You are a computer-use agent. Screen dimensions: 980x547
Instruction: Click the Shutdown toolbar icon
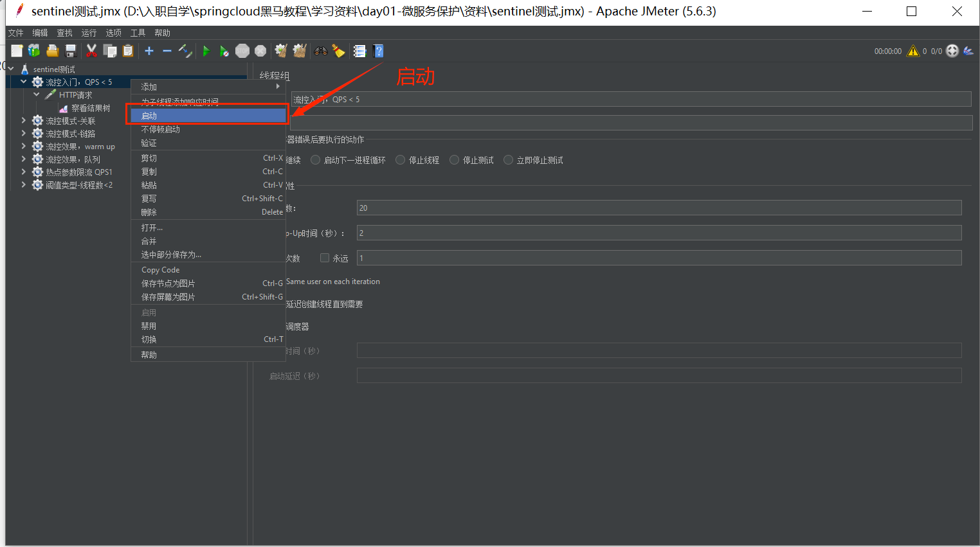260,51
